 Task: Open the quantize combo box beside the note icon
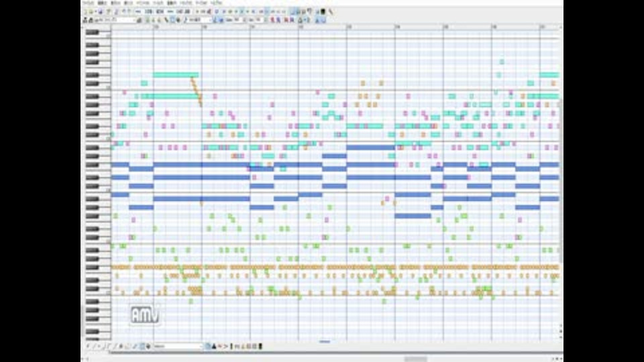click(x=200, y=19)
